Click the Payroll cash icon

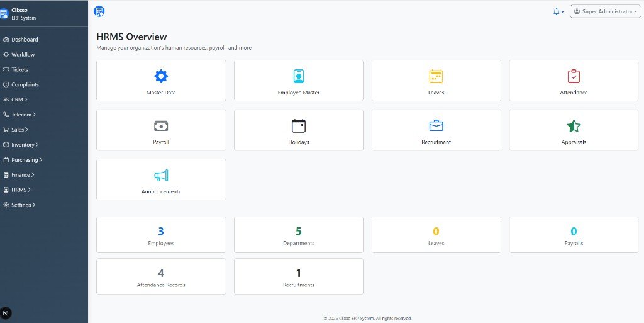161,126
